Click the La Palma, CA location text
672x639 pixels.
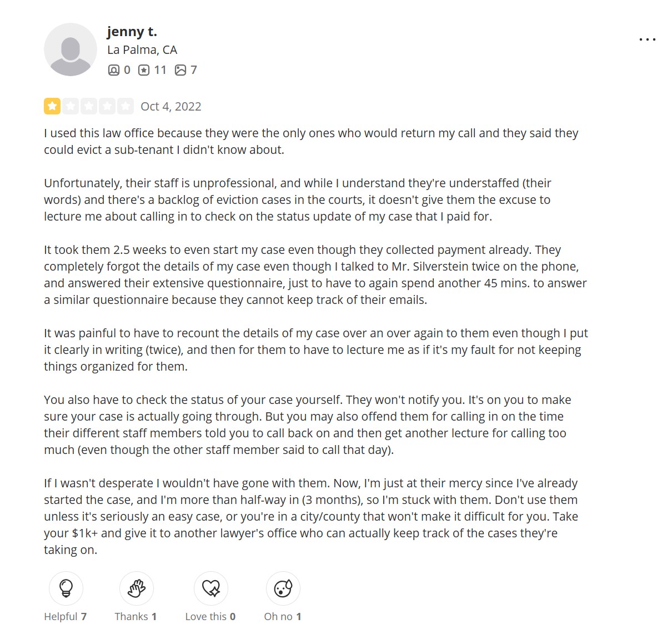(x=142, y=50)
